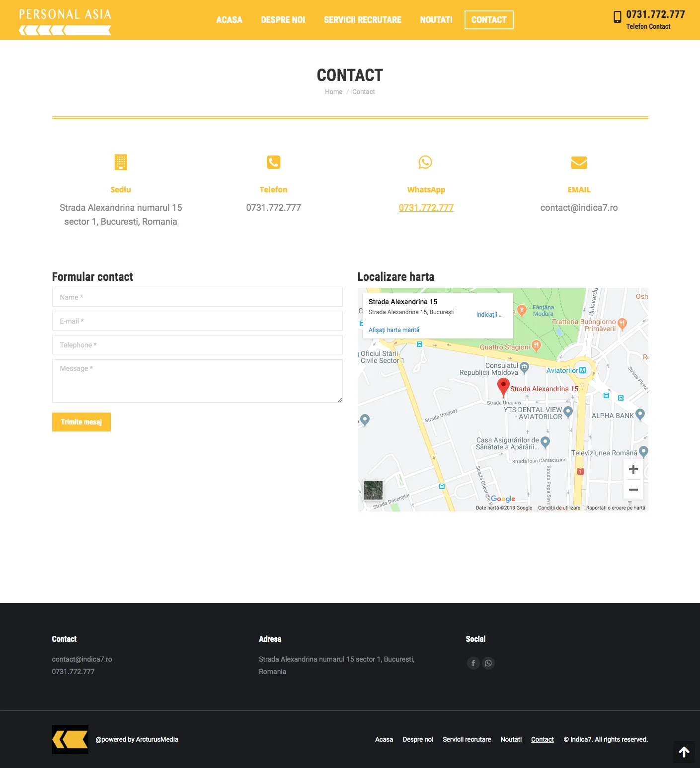The width and height of the screenshot is (700, 768).
Task: Click the WhatsApp number link 0731.772.777
Action: click(426, 208)
